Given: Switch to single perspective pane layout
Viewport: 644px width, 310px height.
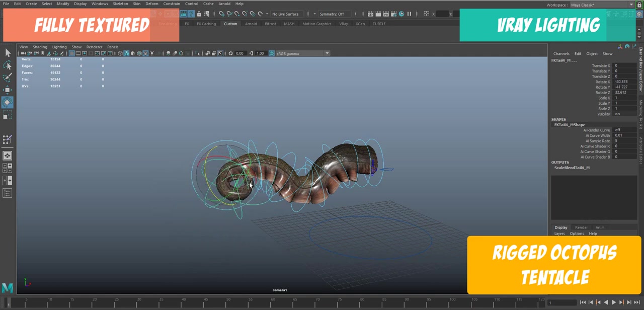Looking at the screenshot, I should [x=7, y=156].
